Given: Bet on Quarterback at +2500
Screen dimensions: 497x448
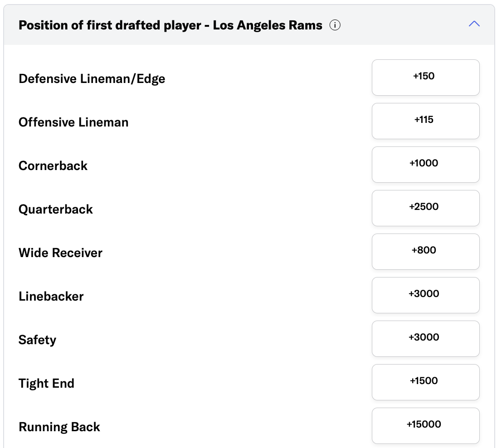Looking at the screenshot, I should (425, 208).
